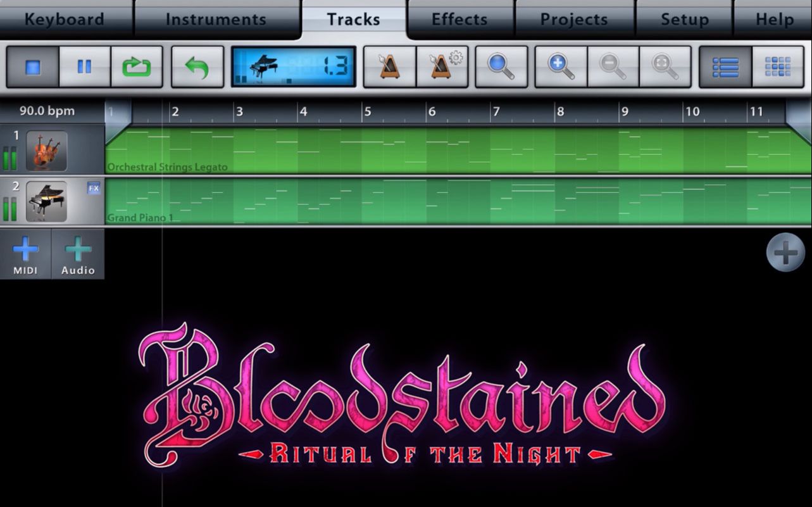The image size is (812, 507).
Task: Pause the song playback
Action: click(x=85, y=66)
